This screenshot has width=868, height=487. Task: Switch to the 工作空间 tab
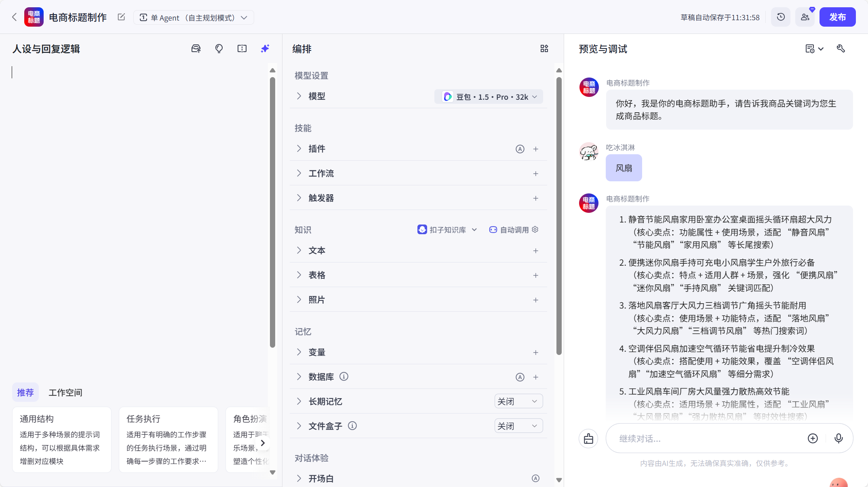(65, 393)
